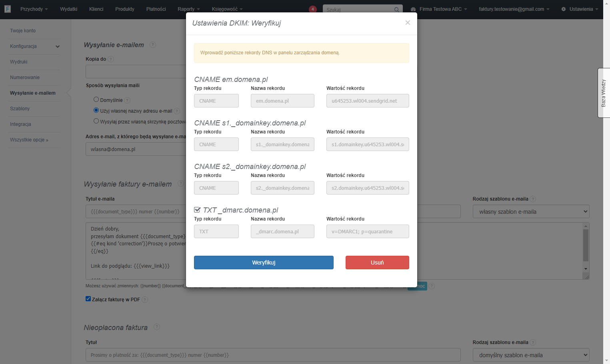Open Płatności in the top navigation
The width and height of the screenshot is (610, 364).
[156, 9]
